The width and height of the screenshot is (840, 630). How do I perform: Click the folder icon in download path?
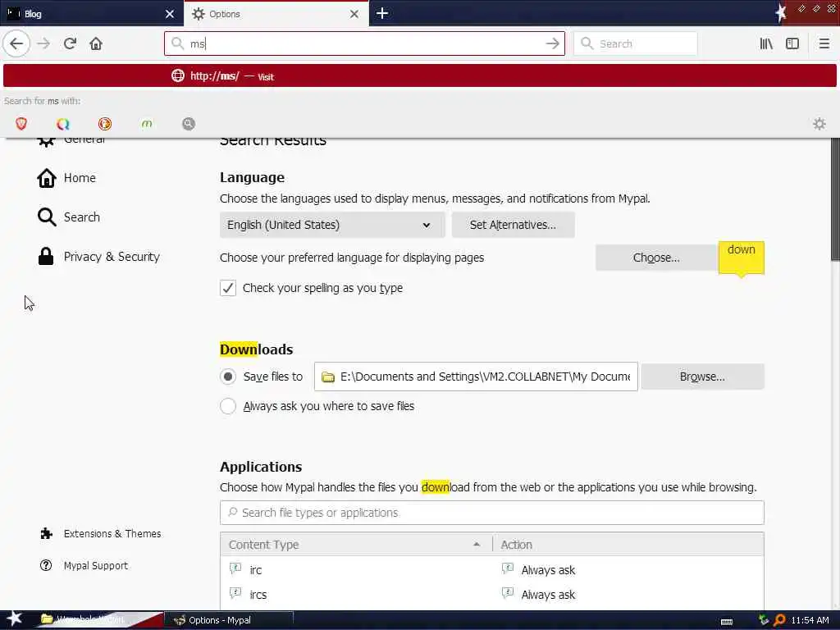(x=328, y=377)
